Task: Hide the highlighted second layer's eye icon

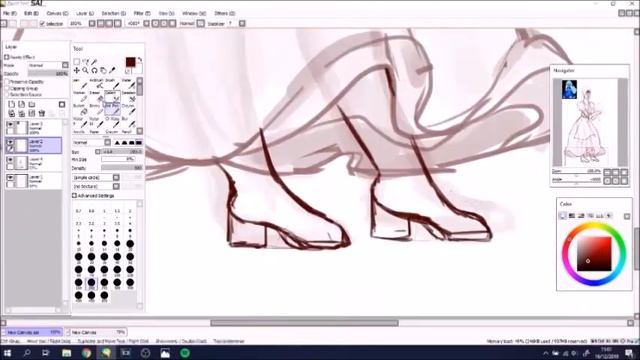Action: (x=10, y=142)
